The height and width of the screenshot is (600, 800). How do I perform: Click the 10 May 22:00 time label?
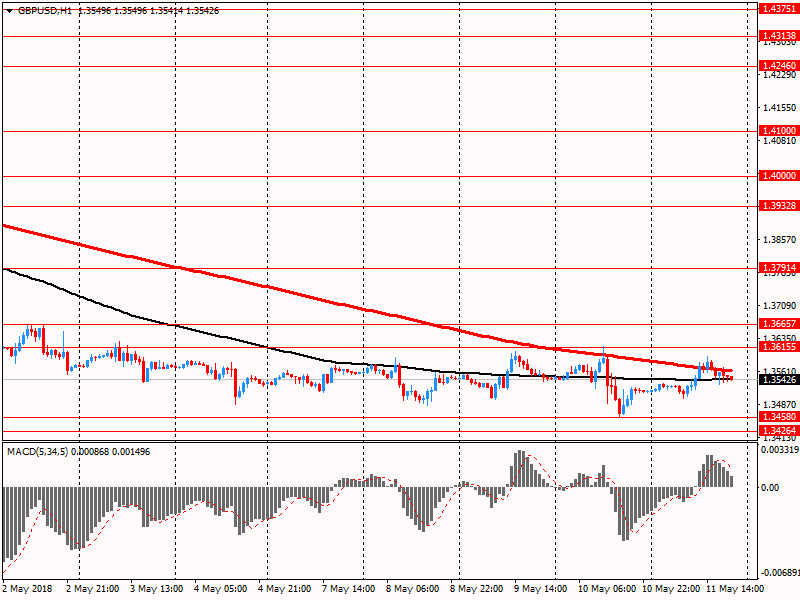[671, 589]
